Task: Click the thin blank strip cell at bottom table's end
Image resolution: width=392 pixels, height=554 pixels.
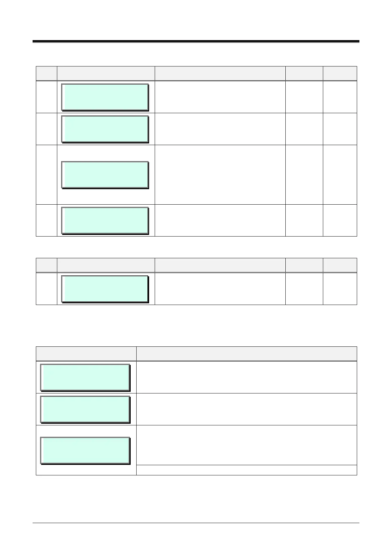Action: click(x=247, y=470)
